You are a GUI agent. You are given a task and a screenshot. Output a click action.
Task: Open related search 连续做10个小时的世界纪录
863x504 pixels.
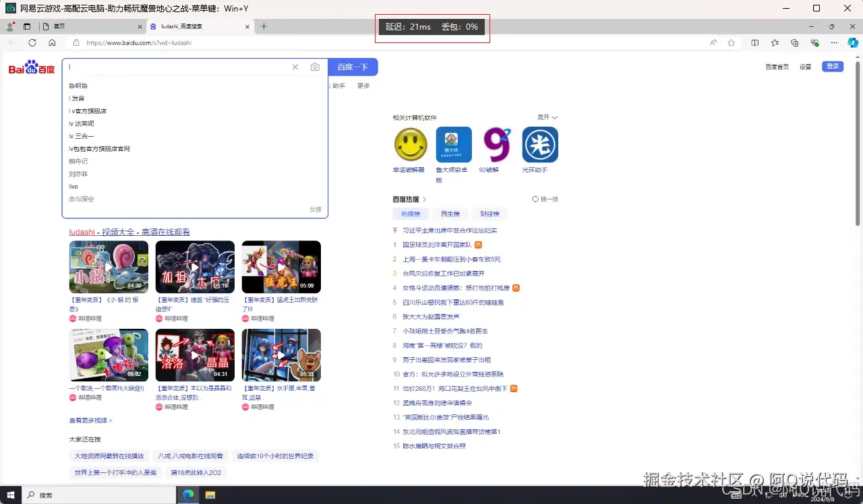[x=275, y=456]
